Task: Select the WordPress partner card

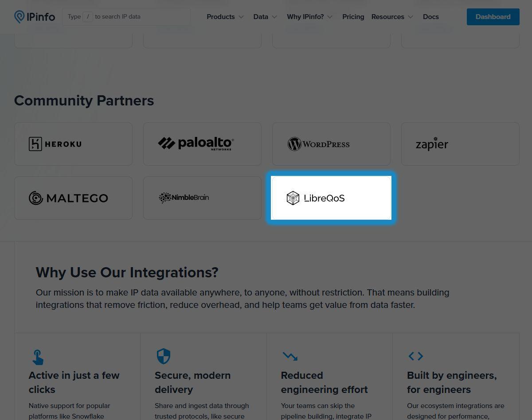Action: (x=331, y=144)
